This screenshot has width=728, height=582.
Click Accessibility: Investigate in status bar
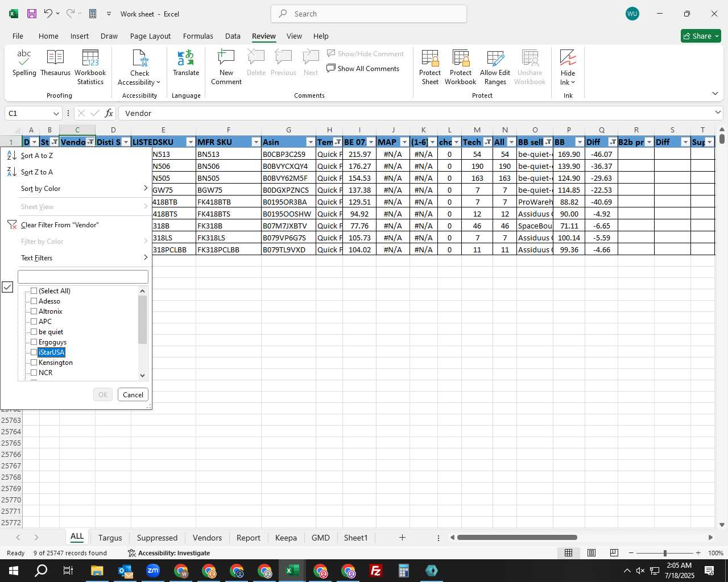coord(169,553)
